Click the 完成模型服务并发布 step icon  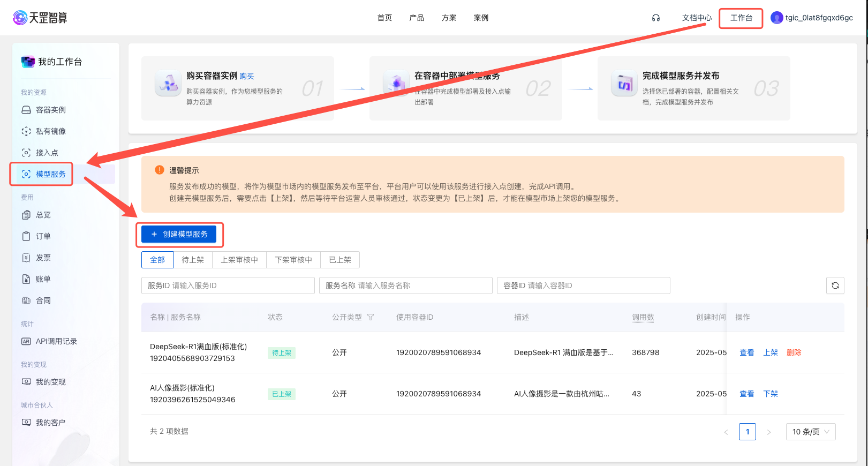pos(624,84)
